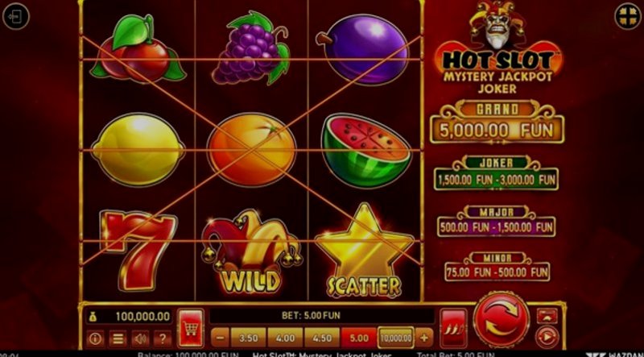
Task: Spin the reels with the red button
Action: click(502, 319)
